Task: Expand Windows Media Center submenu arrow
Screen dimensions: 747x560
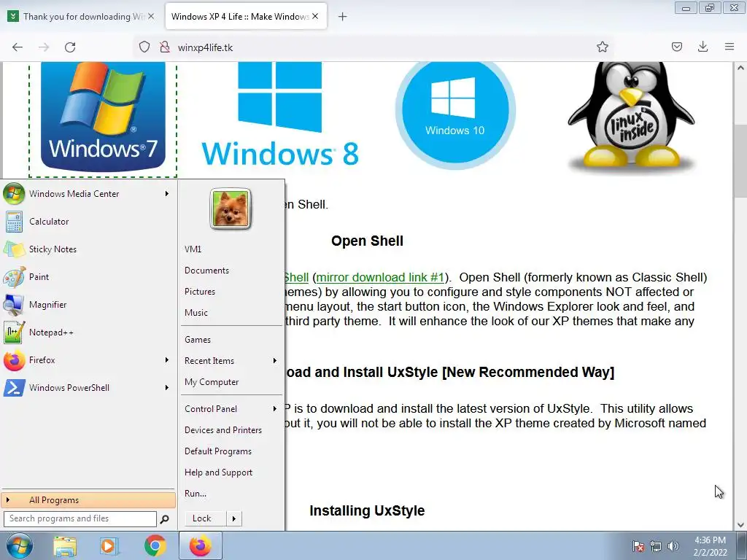Action: [x=167, y=194]
